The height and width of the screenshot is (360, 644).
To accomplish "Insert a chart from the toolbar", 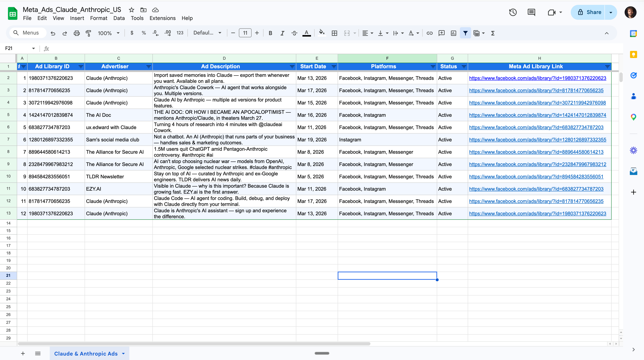I will (x=453, y=33).
